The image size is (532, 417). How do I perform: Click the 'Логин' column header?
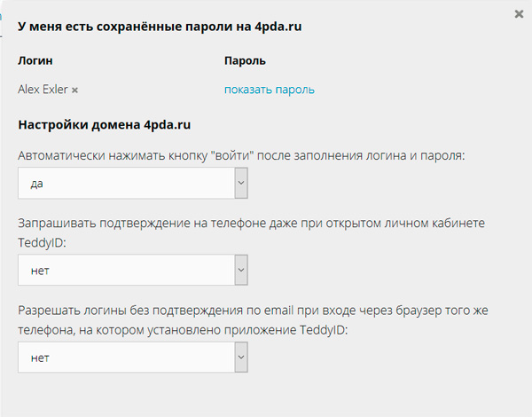pyautogui.click(x=36, y=61)
